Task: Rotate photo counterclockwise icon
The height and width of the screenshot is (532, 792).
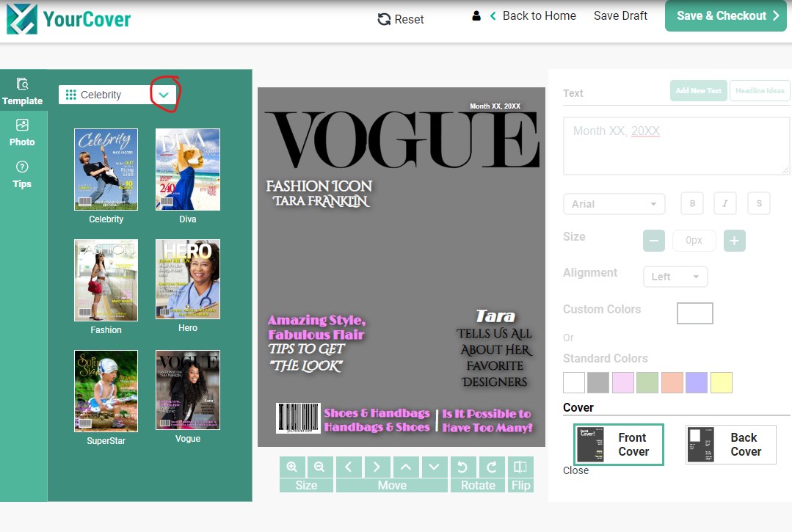Action: click(x=462, y=467)
